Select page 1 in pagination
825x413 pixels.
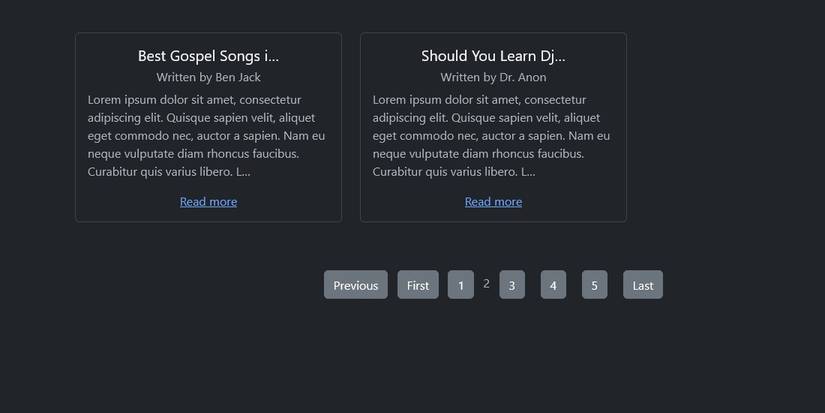460,285
